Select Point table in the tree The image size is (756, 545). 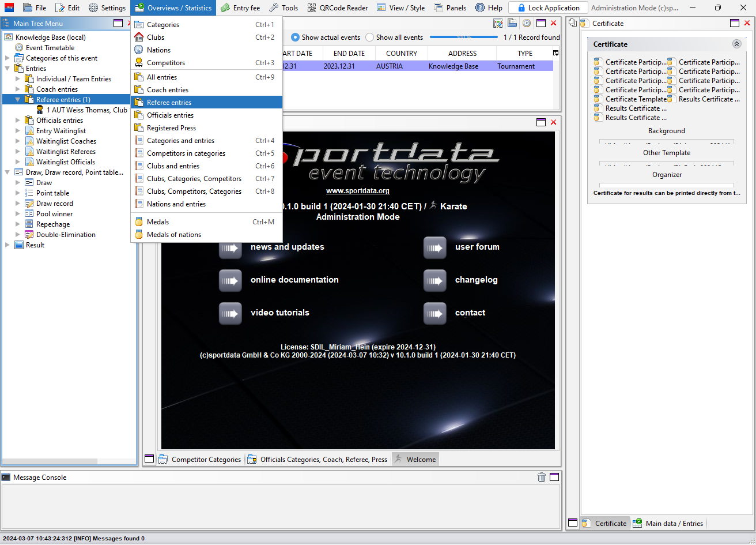click(x=52, y=193)
